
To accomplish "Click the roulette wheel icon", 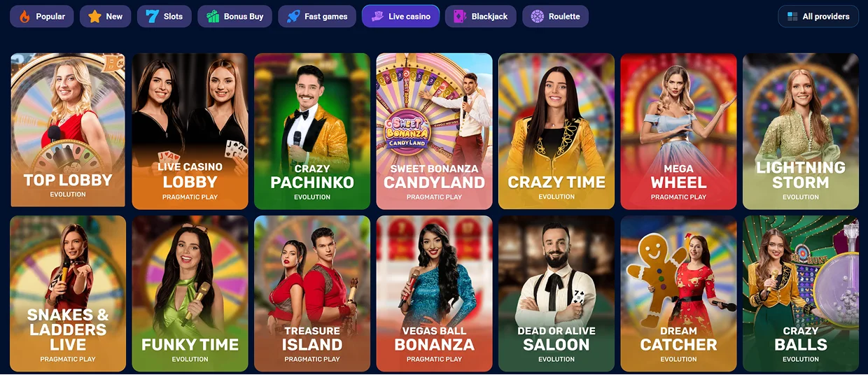I will (537, 16).
